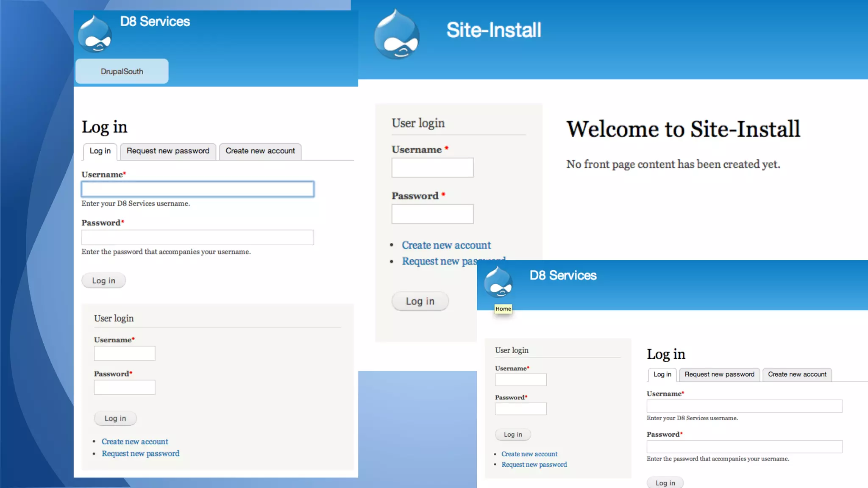Open Create new account link in left block
Viewport: 868px width, 488px height.
(x=135, y=441)
